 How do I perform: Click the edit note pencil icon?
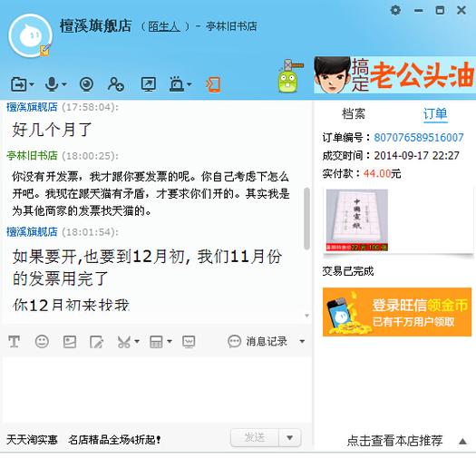click(x=97, y=342)
